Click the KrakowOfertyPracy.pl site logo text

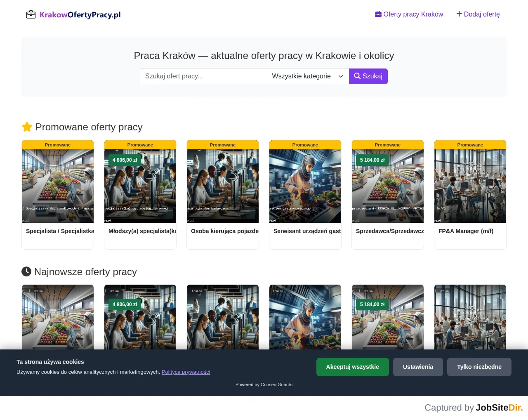point(80,15)
